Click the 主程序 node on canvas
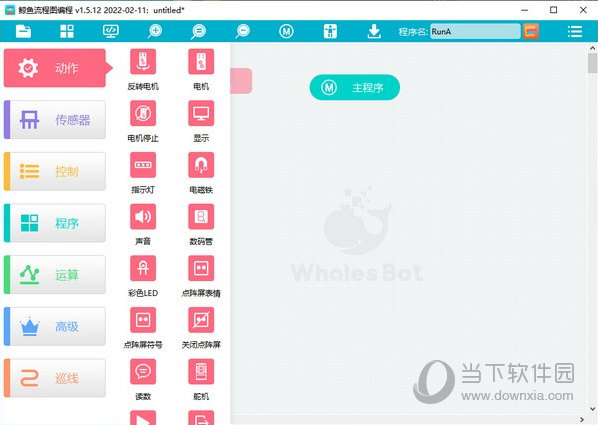 [x=355, y=87]
